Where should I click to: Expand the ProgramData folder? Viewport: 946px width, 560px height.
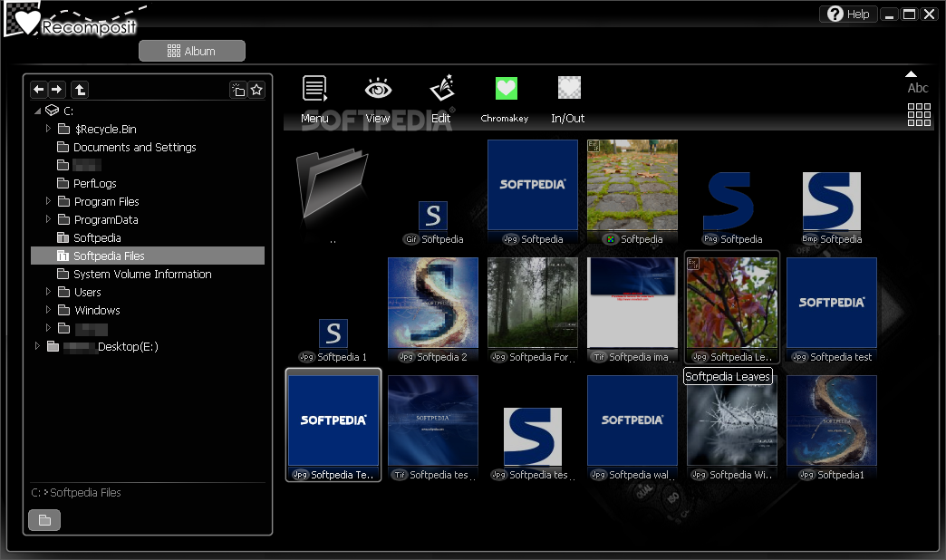tap(48, 219)
